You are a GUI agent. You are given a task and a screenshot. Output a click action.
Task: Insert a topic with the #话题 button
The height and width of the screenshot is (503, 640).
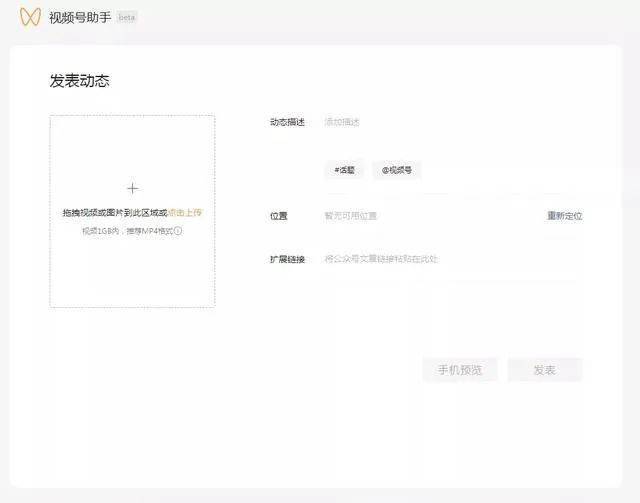(x=344, y=170)
